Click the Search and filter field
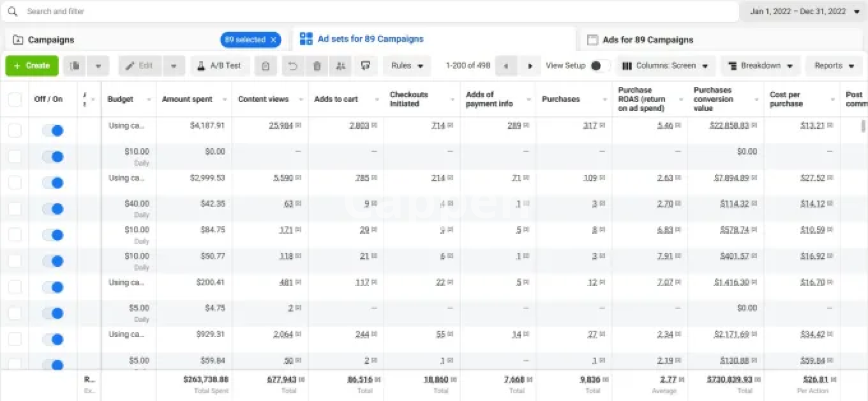Image resolution: width=868 pixels, height=401 pixels. [x=362, y=11]
